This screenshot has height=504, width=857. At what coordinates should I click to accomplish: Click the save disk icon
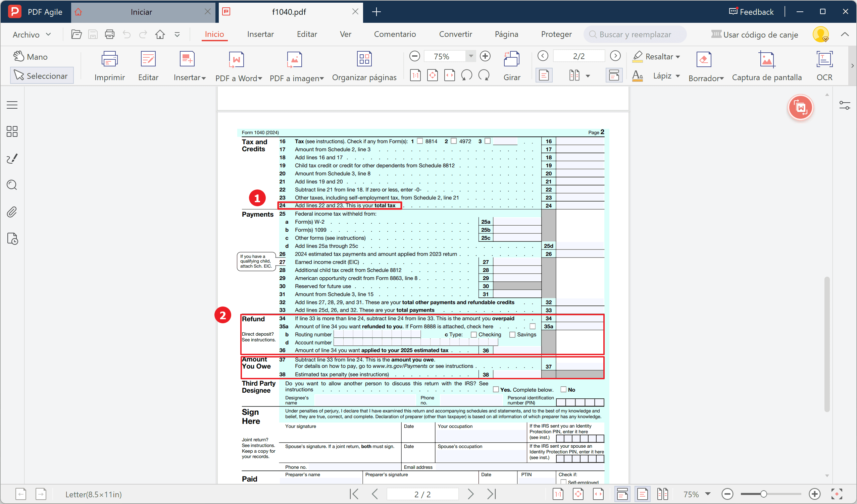tap(93, 34)
